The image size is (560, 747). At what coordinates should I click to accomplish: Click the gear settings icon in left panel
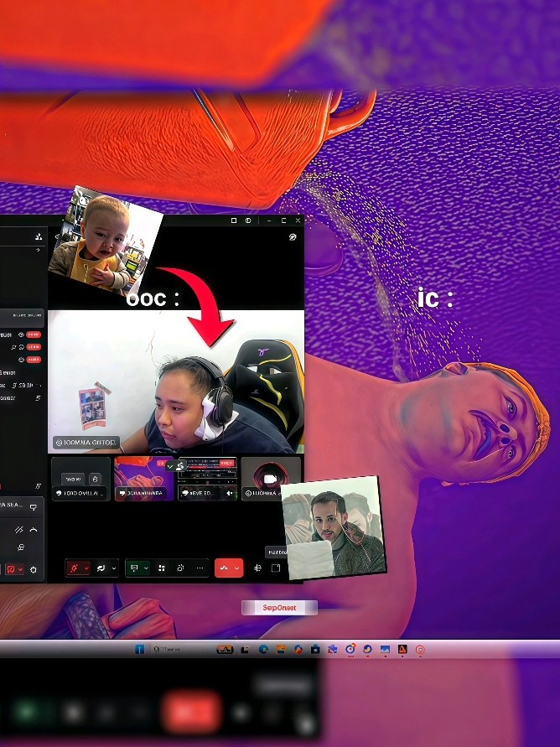tap(34, 569)
